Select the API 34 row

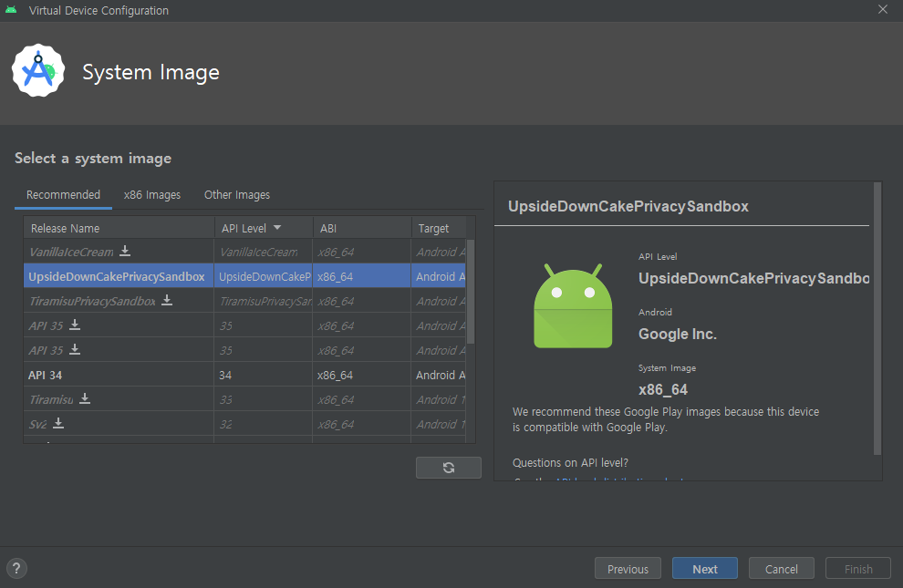pos(244,375)
